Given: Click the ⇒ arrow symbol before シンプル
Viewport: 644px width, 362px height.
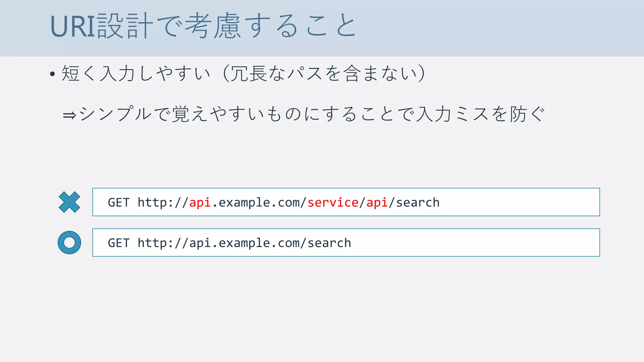Looking at the screenshot, I should [x=69, y=115].
